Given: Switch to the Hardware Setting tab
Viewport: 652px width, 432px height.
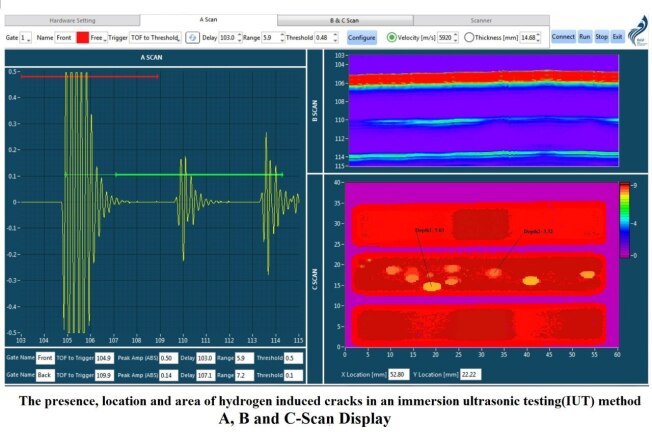Looking at the screenshot, I should (72, 19).
